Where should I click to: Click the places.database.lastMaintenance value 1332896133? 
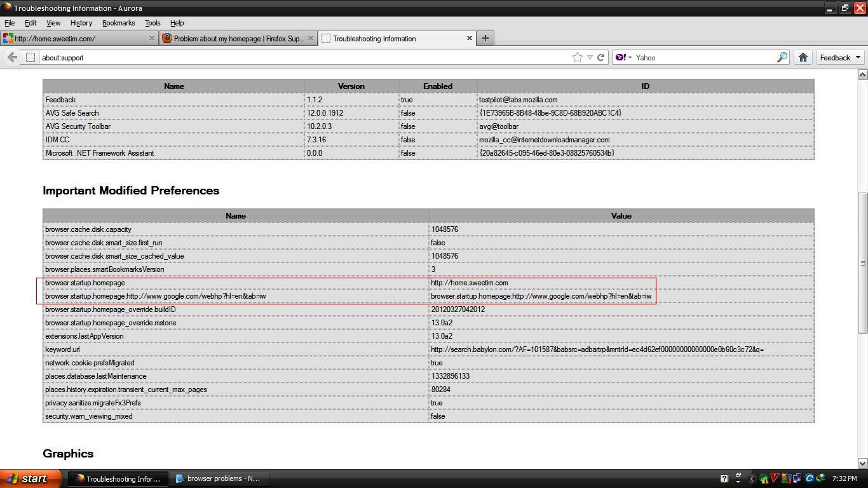(x=451, y=376)
